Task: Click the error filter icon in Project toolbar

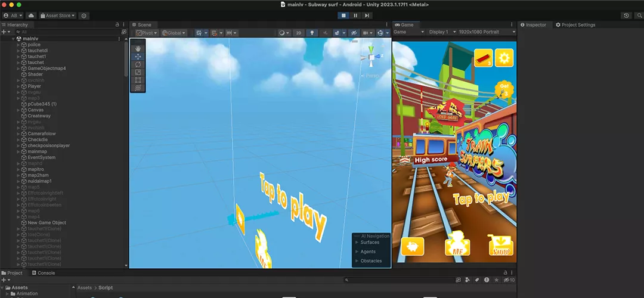Action: point(487,280)
